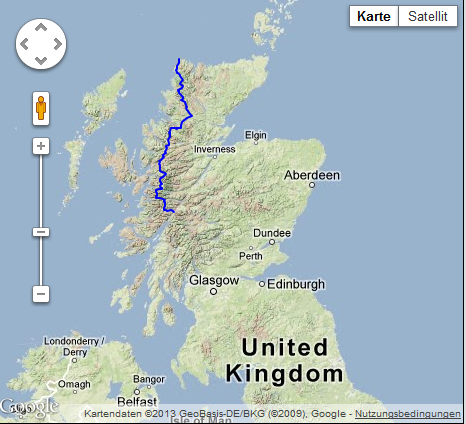Screen dimensions: 466x424
Task: Pan the map left with arrow
Action: pos(24,44)
